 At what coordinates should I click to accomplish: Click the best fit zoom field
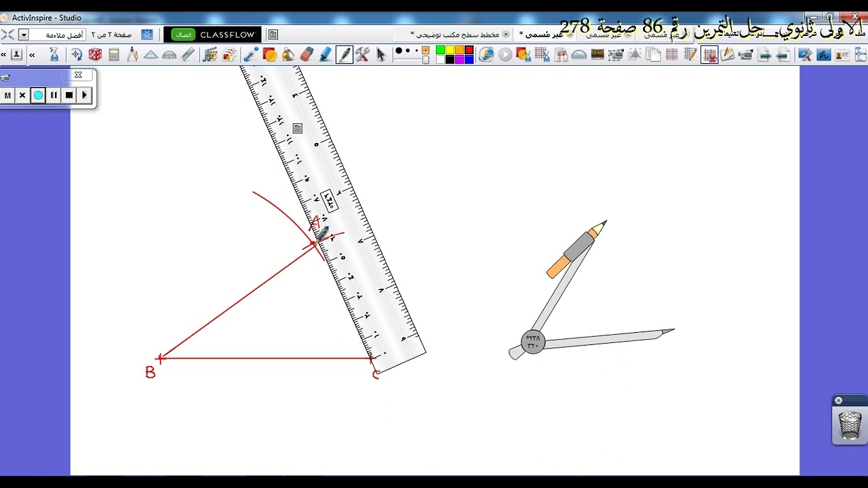tap(57, 35)
